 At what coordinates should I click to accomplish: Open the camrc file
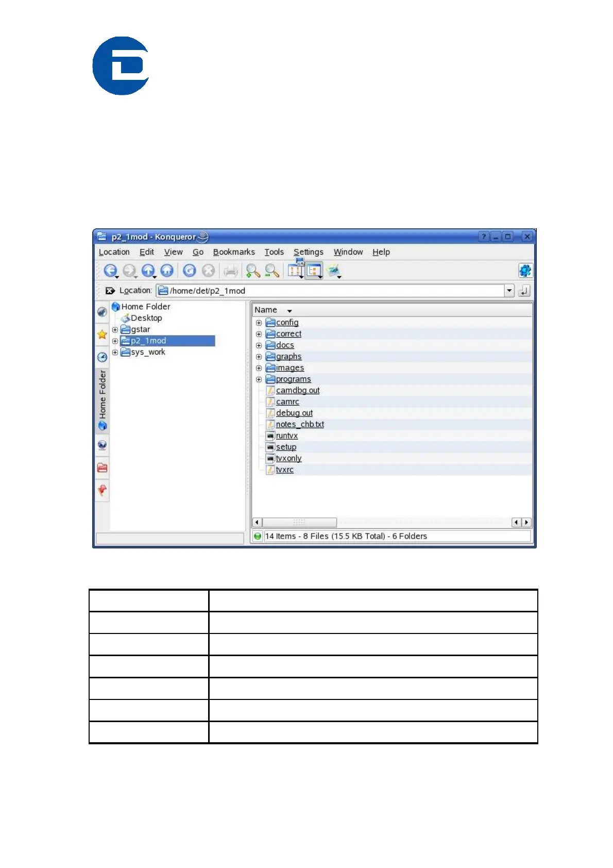(287, 402)
